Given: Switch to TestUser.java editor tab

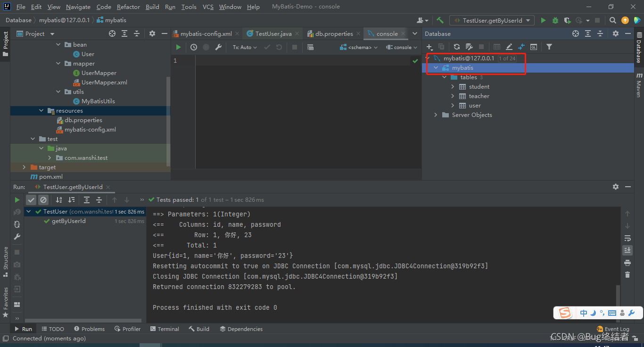Looking at the screenshot, I should click(273, 33).
